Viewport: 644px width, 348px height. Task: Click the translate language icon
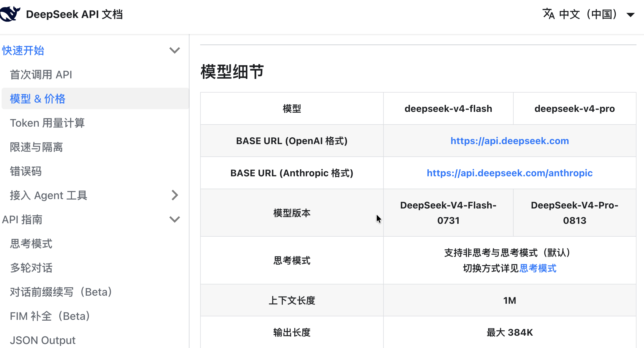pyautogui.click(x=548, y=14)
